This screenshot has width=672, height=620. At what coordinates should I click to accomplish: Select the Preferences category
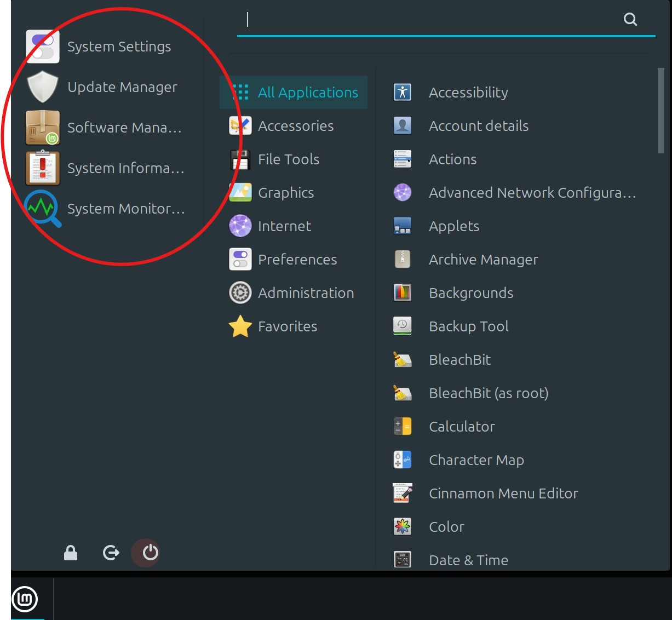tap(294, 259)
